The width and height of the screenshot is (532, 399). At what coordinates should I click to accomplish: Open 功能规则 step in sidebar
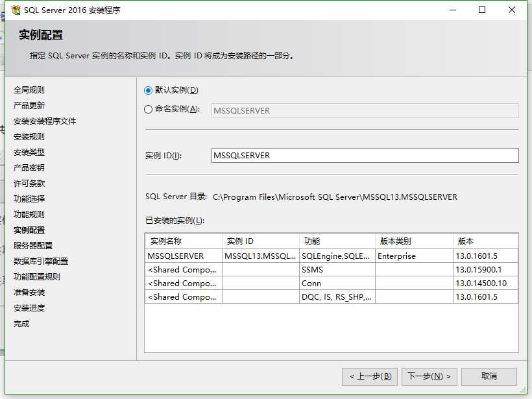coord(29,215)
